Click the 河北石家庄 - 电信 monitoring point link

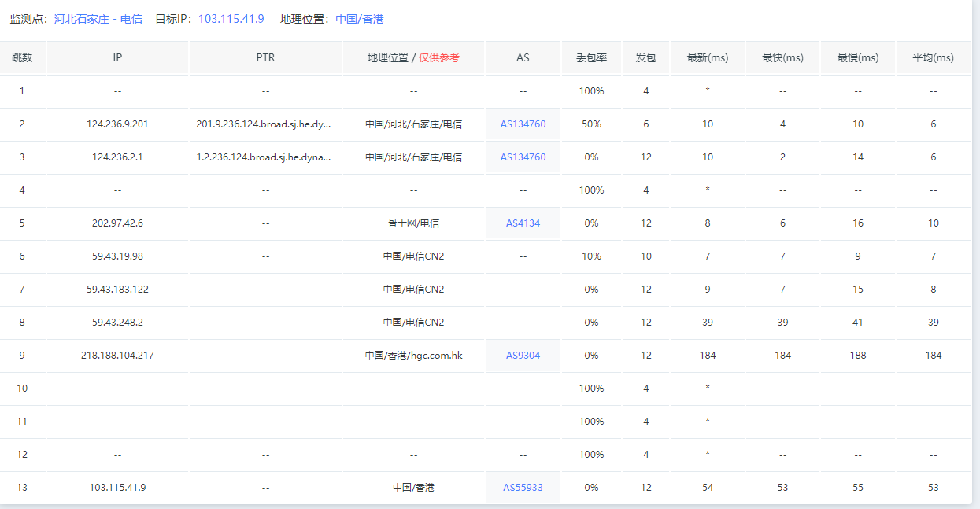(98, 19)
